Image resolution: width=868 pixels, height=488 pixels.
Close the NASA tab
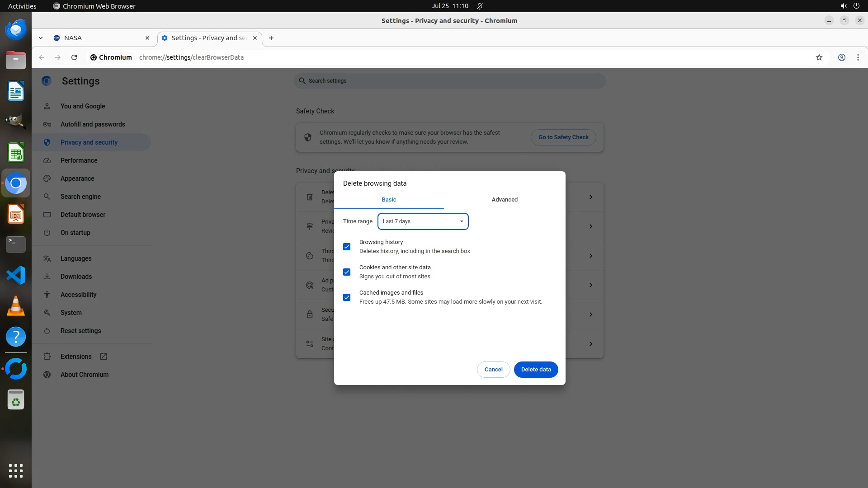[x=147, y=38]
